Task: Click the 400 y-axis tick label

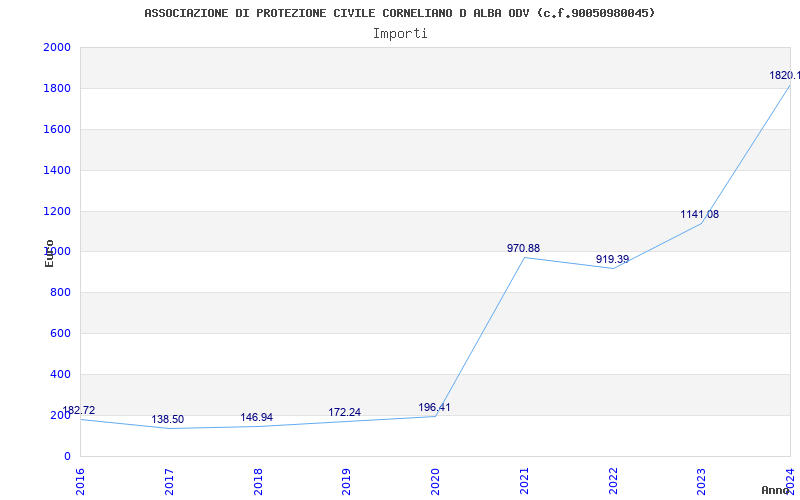Action: [61, 374]
